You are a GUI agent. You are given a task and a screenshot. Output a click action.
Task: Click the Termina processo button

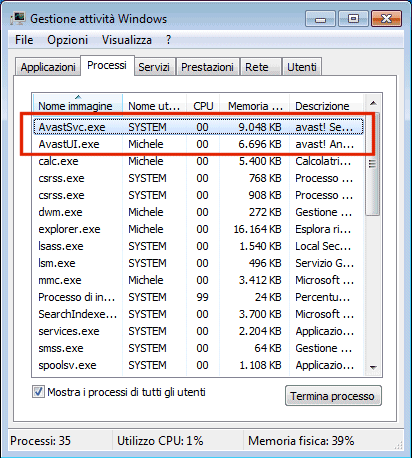tap(333, 396)
